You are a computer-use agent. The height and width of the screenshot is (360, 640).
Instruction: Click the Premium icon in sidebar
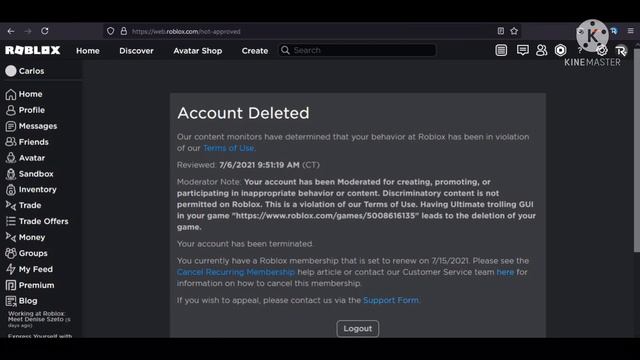pyautogui.click(x=11, y=285)
